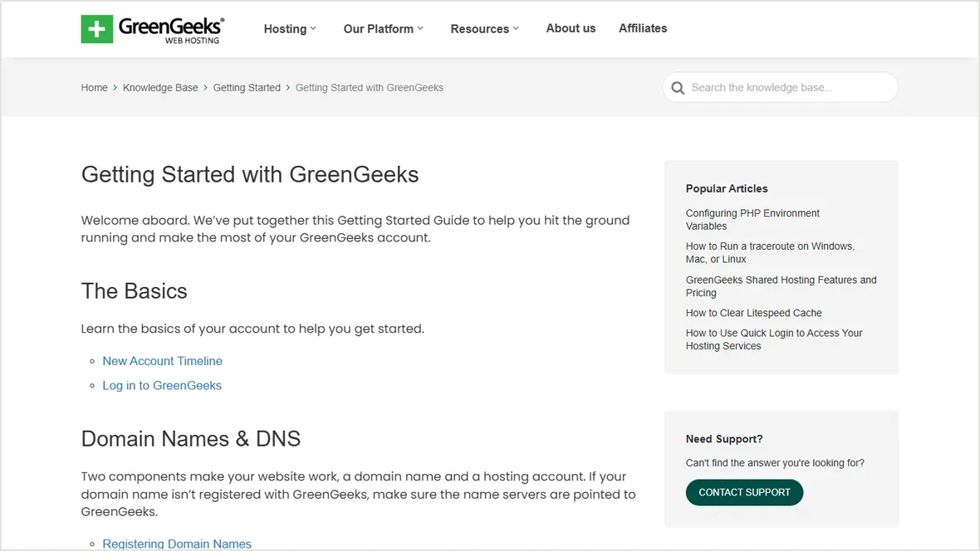Expand the Our Platform menu

[384, 29]
